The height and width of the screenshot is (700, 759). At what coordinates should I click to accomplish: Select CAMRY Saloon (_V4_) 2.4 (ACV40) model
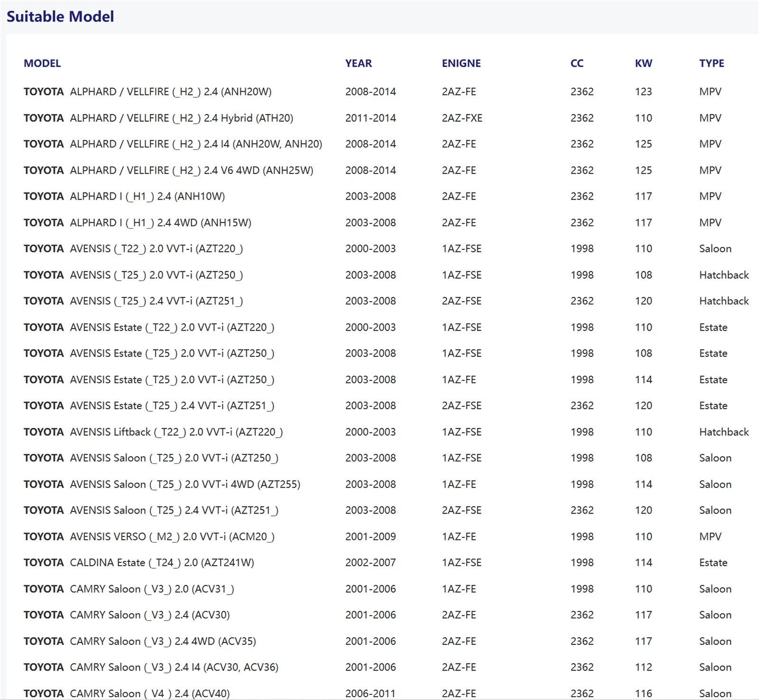(127, 693)
